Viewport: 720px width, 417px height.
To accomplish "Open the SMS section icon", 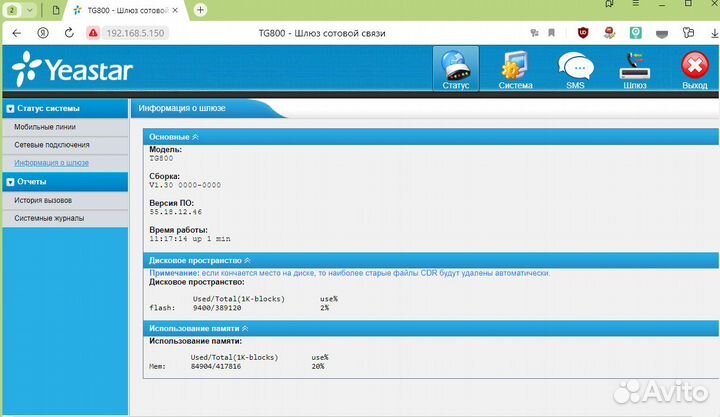I will click(x=575, y=68).
